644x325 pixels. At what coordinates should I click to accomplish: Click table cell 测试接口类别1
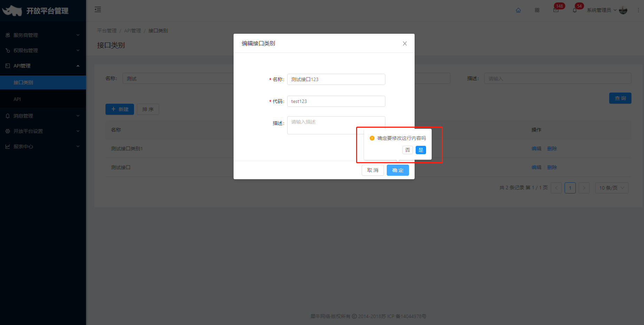click(127, 149)
